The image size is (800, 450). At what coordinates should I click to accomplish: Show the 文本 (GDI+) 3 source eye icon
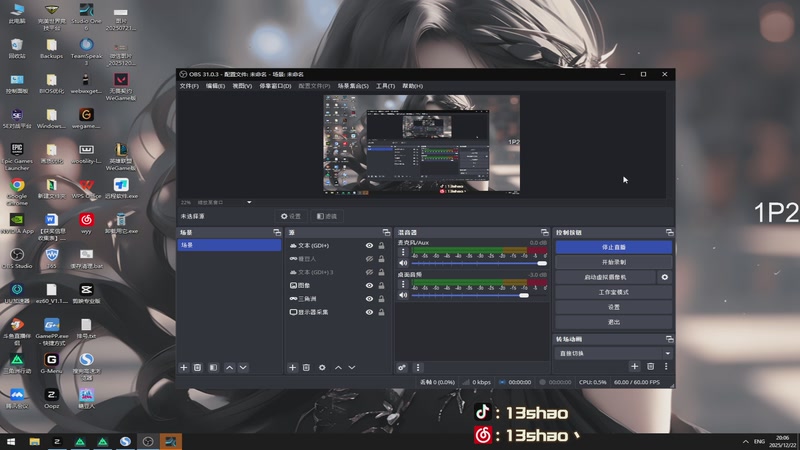coord(369,272)
